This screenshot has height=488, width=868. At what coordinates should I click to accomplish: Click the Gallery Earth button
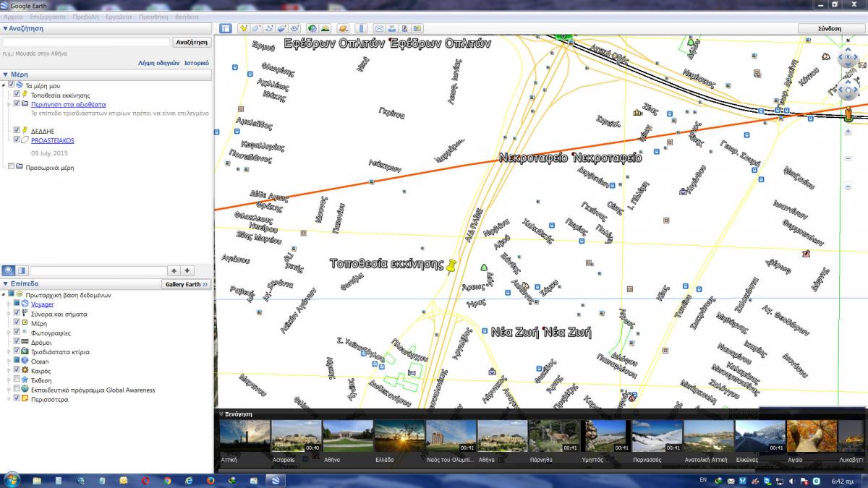pyautogui.click(x=187, y=284)
